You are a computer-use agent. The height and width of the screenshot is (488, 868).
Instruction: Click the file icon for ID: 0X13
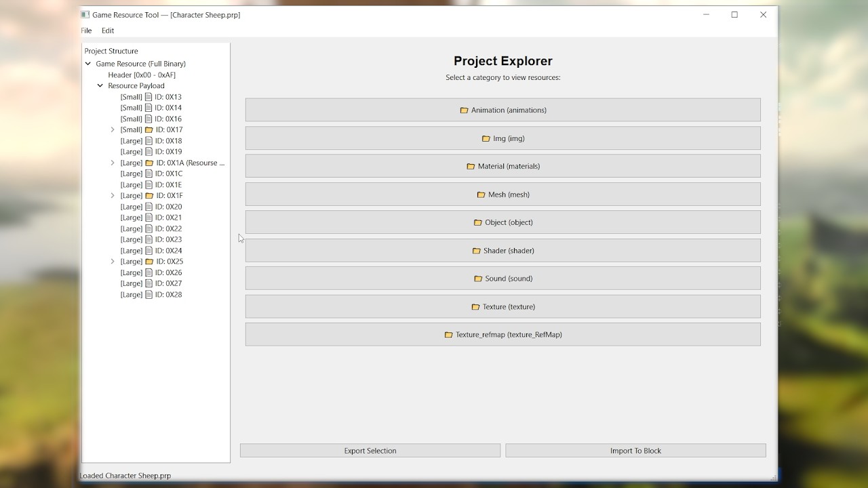tap(149, 97)
